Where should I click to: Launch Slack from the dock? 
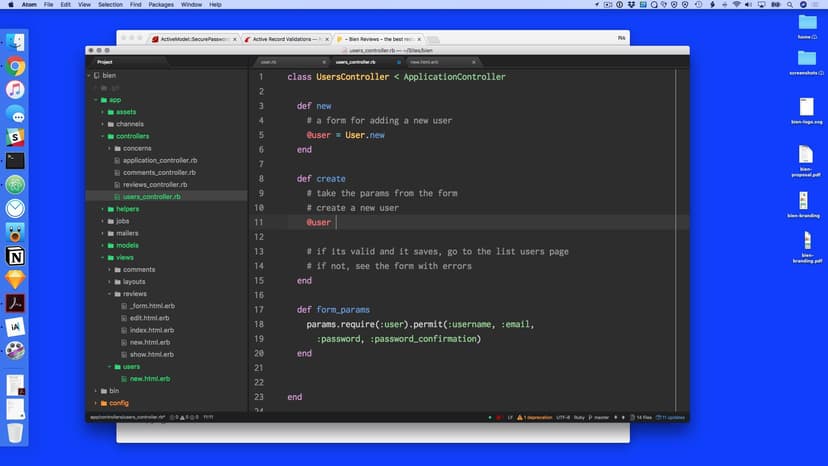click(16, 137)
